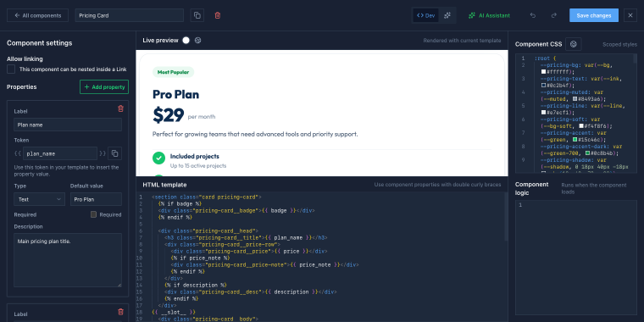Open the Type dropdown showing Text

click(x=40, y=199)
